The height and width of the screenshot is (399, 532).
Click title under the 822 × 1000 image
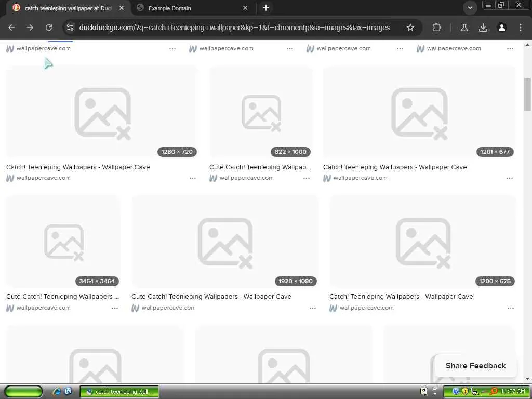point(260,167)
